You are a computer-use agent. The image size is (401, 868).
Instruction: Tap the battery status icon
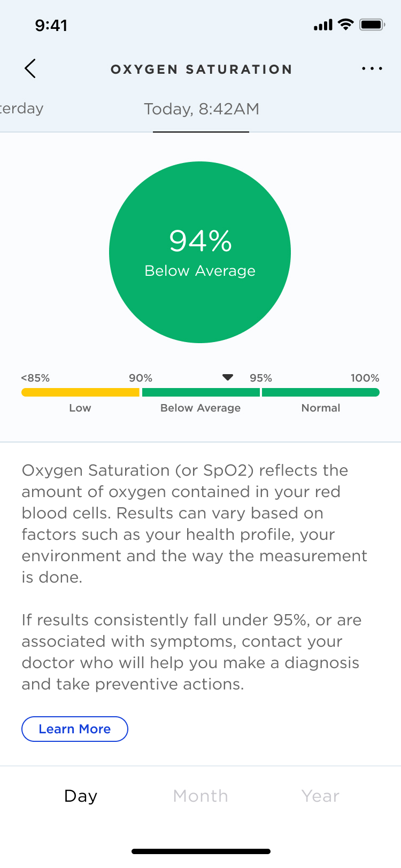(372, 25)
